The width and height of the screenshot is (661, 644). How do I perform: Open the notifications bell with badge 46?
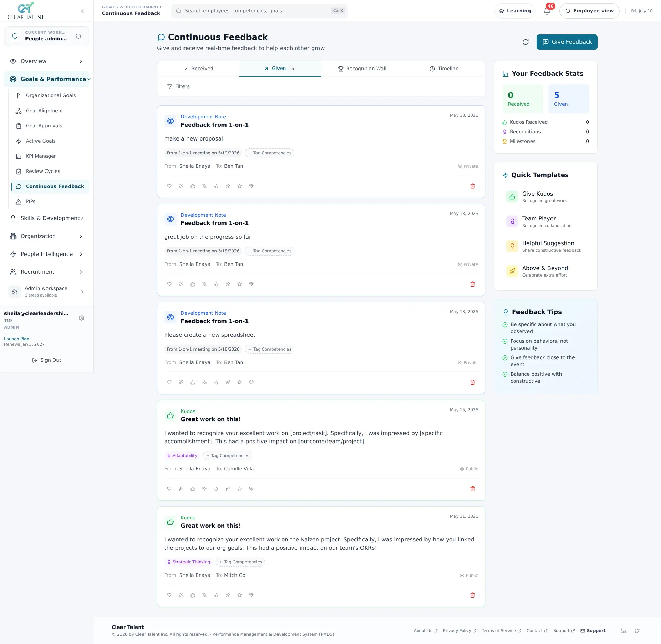click(x=547, y=11)
